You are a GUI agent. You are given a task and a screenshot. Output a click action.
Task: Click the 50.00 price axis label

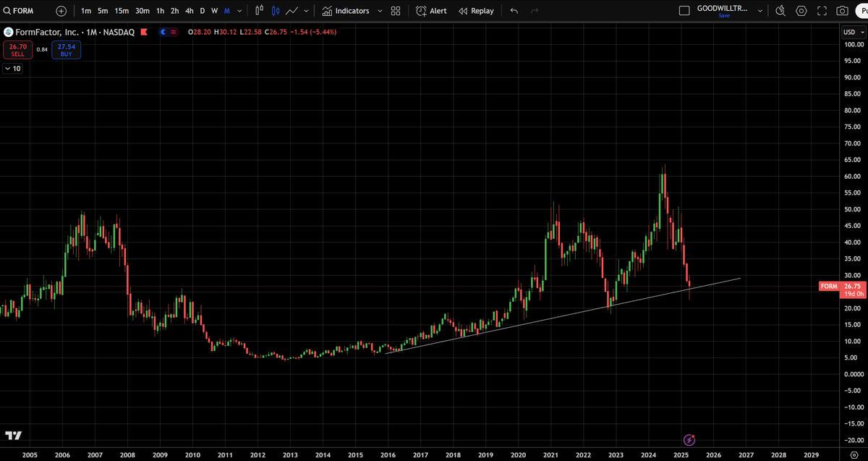pyautogui.click(x=854, y=209)
